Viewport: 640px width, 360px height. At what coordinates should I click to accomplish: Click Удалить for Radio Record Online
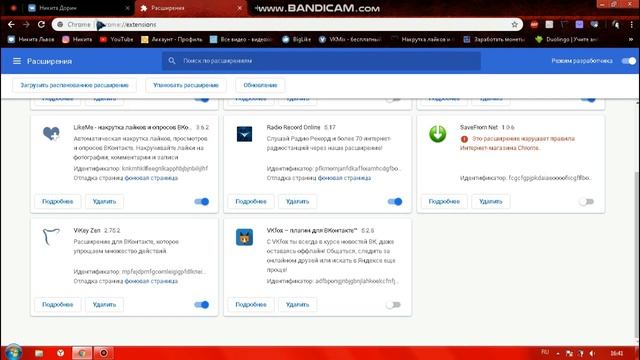click(297, 201)
